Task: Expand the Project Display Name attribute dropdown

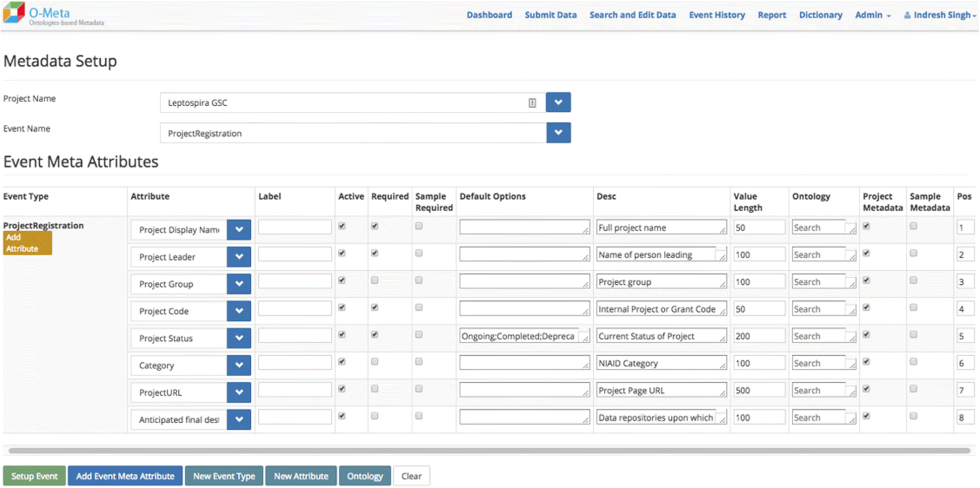Action: 239,229
